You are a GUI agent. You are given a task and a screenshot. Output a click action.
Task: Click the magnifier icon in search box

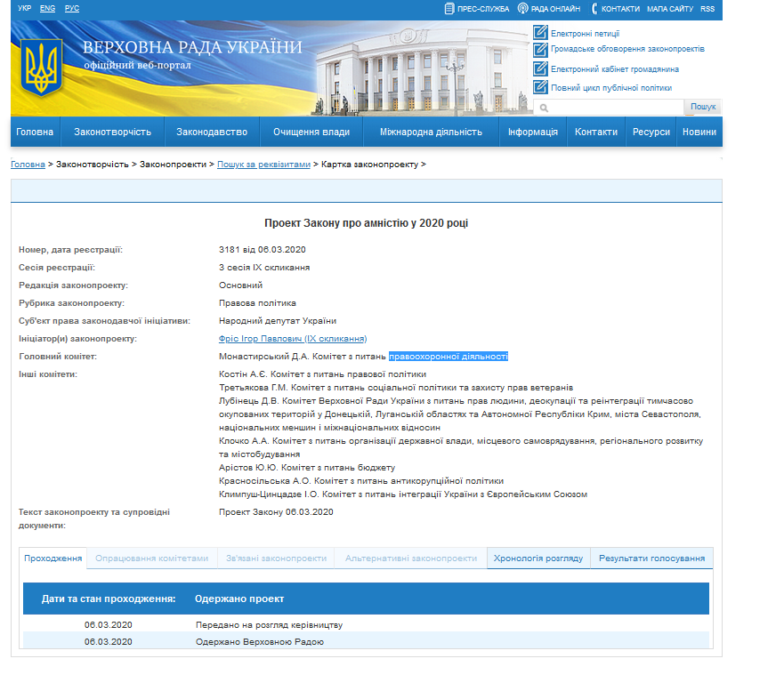click(544, 107)
